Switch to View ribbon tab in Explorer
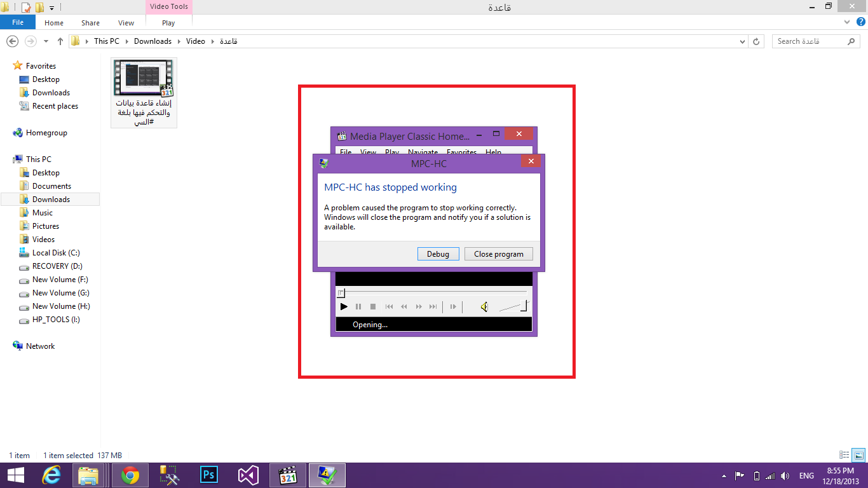 click(126, 23)
